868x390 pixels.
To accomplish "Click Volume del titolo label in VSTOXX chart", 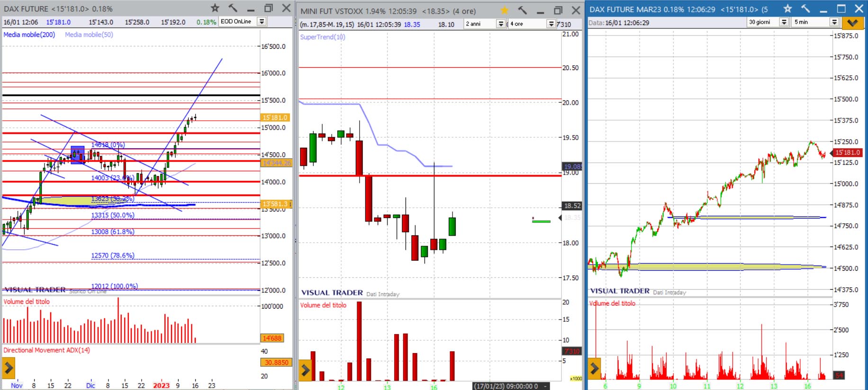I will (x=323, y=305).
